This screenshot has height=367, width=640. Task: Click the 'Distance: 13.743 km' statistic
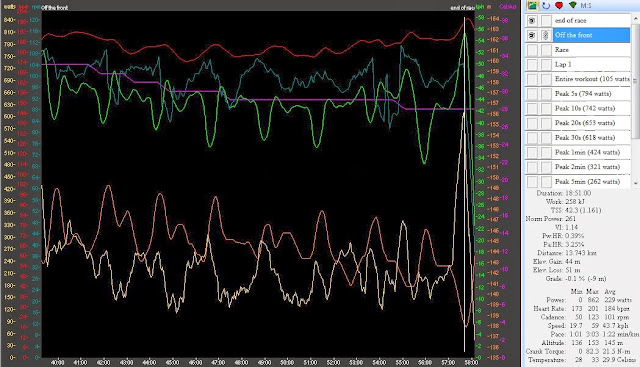pyautogui.click(x=567, y=253)
